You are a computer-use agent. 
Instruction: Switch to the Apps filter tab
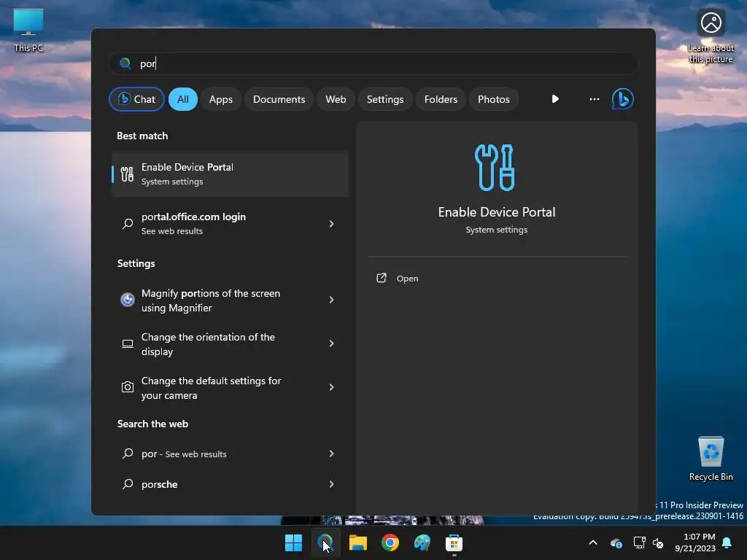(x=220, y=99)
